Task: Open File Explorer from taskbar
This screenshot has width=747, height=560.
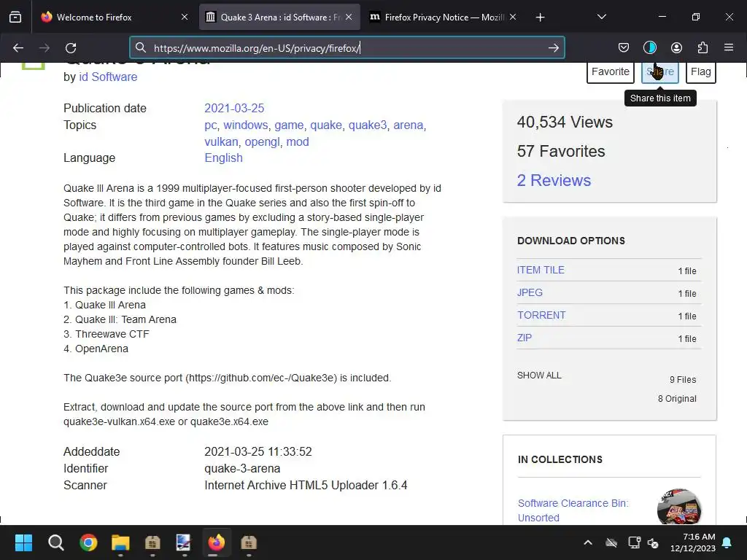Action: tap(120, 542)
